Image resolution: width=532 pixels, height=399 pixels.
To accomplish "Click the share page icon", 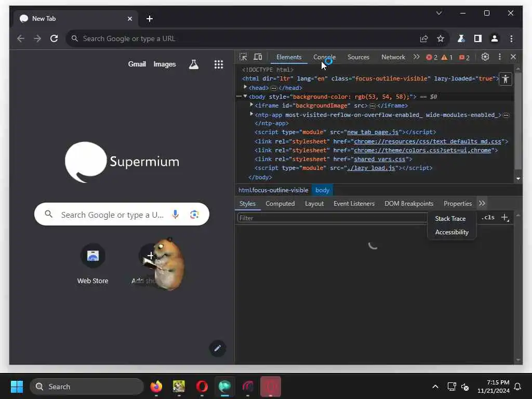I will pos(424,38).
